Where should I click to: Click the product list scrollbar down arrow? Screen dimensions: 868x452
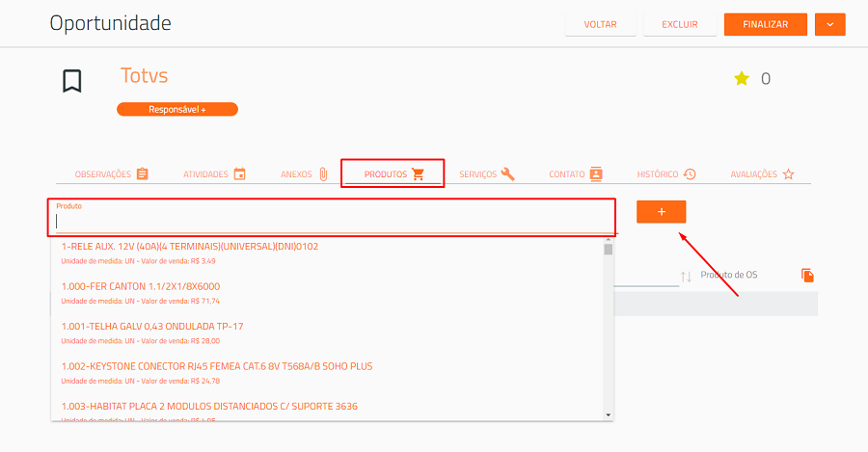[x=609, y=415]
